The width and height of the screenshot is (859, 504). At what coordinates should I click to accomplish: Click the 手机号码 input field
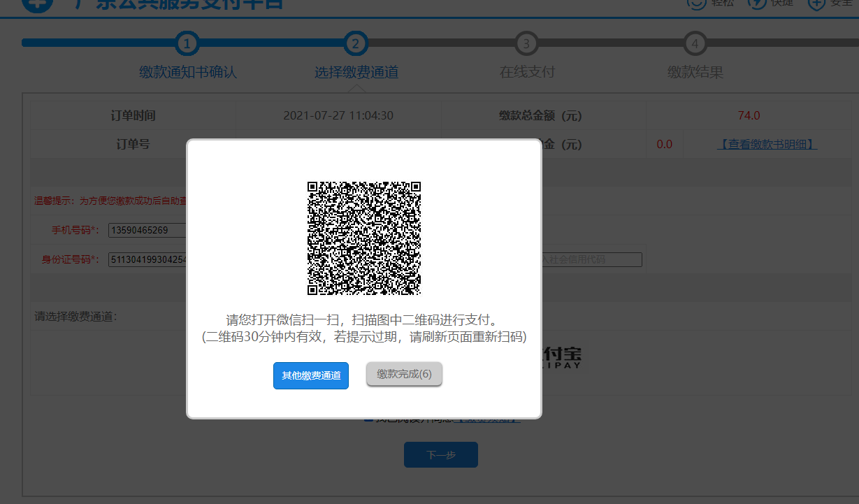click(x=147, y=230)
